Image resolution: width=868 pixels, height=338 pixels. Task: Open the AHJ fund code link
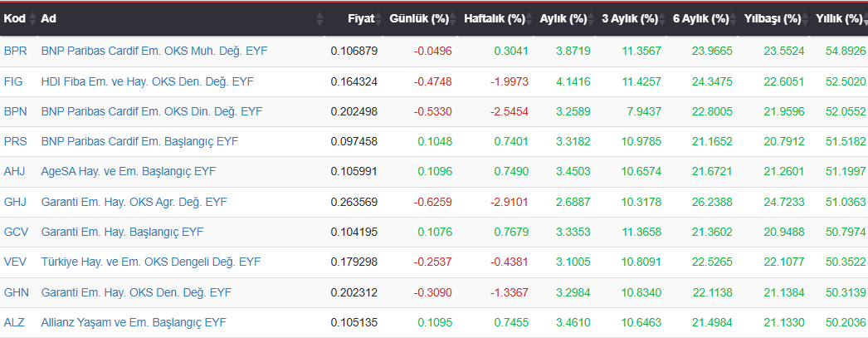point(15,171)
